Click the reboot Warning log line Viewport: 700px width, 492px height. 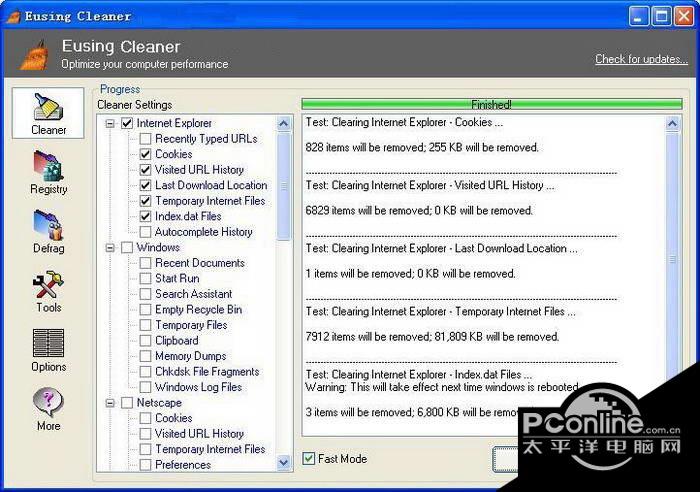pos(442,387)
